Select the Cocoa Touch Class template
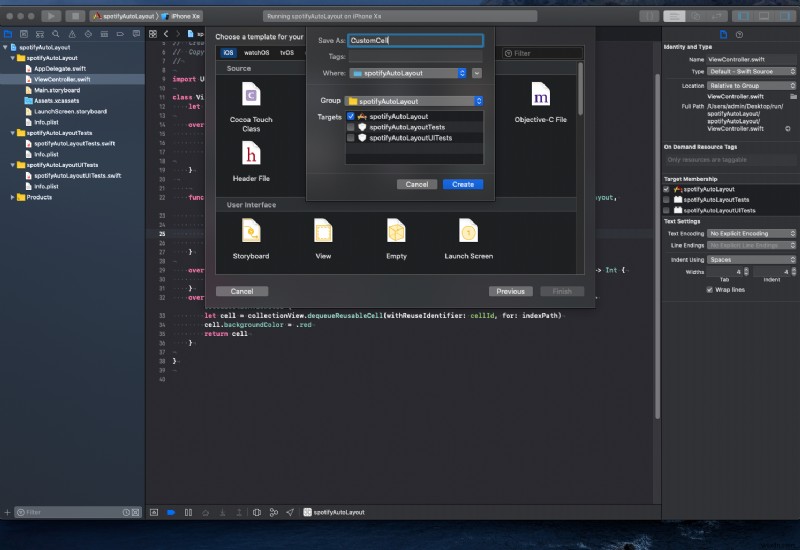Screen dimensions: 800x550 coord(251,97)
